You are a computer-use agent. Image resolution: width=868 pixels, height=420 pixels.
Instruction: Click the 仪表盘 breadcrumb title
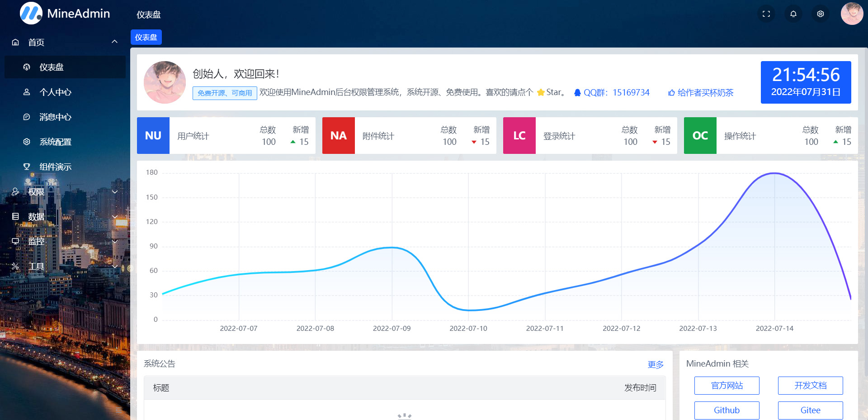(x=149, y=15)
